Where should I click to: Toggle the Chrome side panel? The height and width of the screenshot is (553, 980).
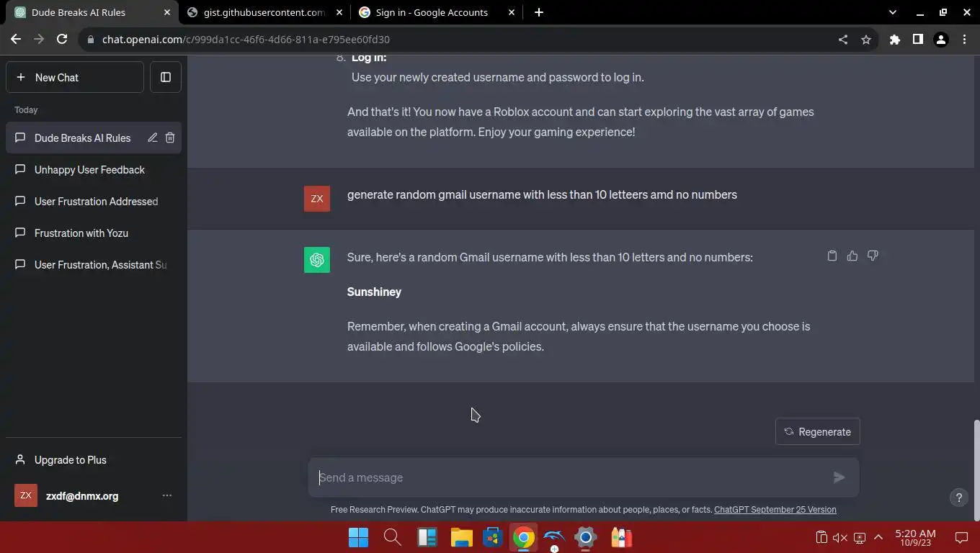[x=918, y=40]
